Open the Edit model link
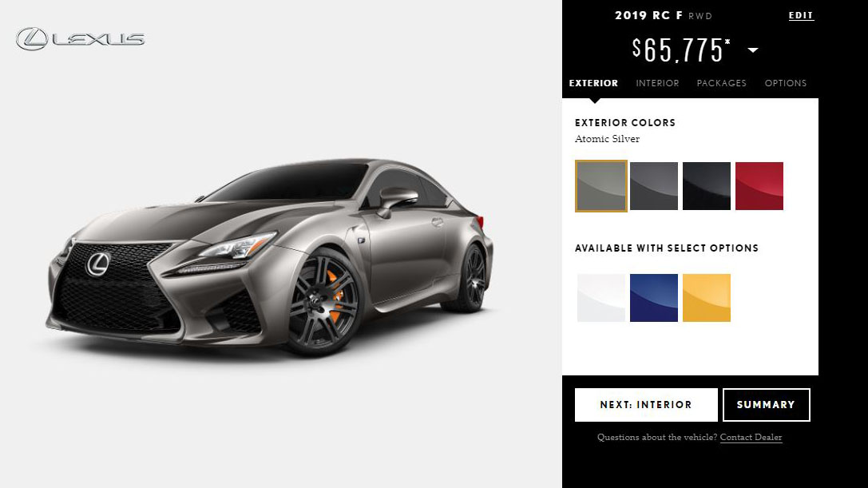Viewport: 868px width, 488px height. point(801,15)
